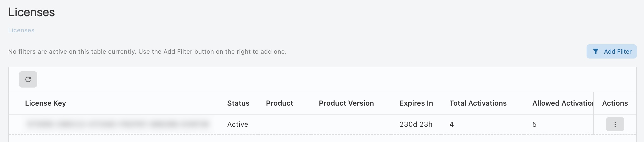Open the three-dot actions menu for the license
This screenshot has width=644, height=142.
tap(615, 124)
